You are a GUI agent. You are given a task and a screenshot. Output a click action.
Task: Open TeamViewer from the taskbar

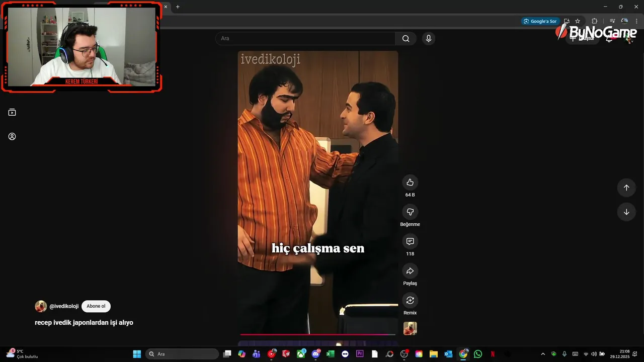345,354
